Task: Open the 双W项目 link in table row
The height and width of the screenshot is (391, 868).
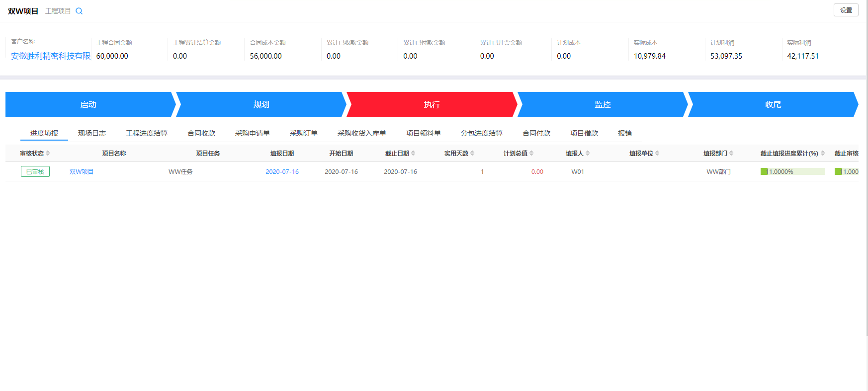Action: [x=82, y=171]
